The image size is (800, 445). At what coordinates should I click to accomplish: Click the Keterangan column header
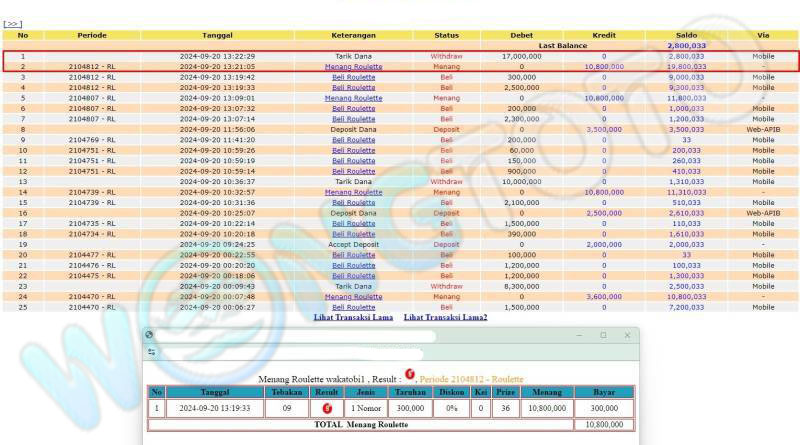pos(353,35)
